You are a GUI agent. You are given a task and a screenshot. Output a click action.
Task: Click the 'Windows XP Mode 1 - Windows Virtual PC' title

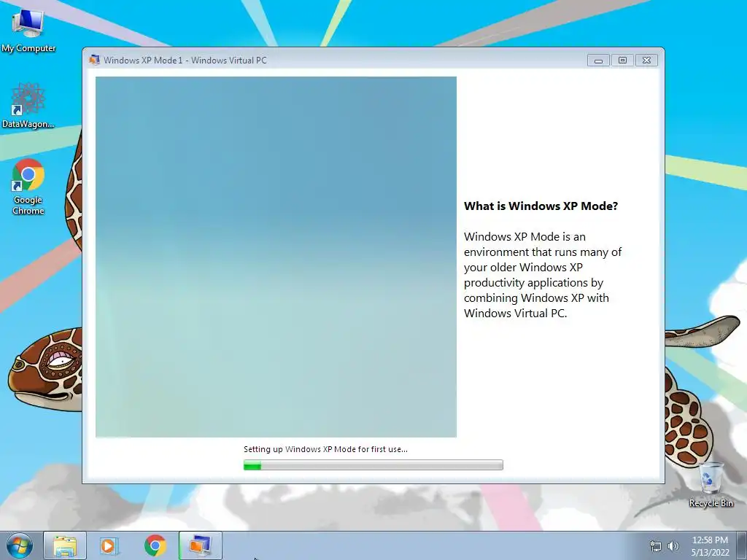click(185, 60)
